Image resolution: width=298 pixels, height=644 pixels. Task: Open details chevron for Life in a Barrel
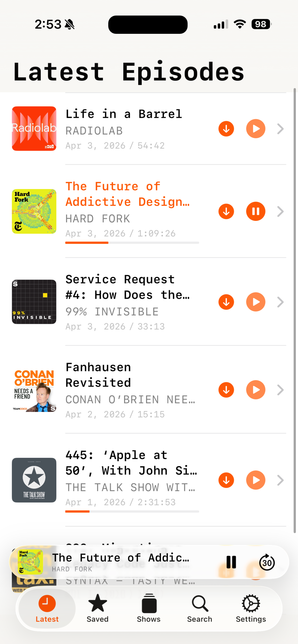(280, 129)
